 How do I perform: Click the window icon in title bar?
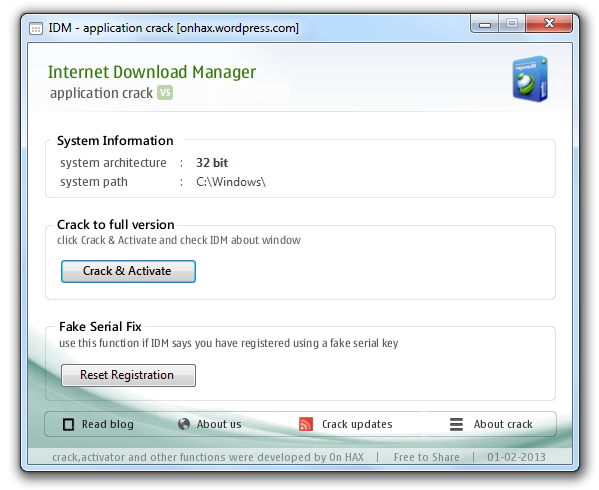point(36,29)
